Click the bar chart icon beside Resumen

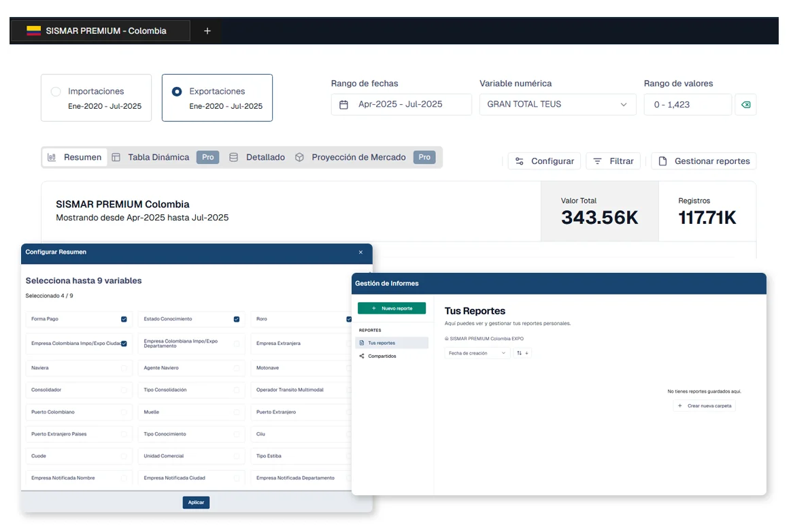tap(52, 157)
